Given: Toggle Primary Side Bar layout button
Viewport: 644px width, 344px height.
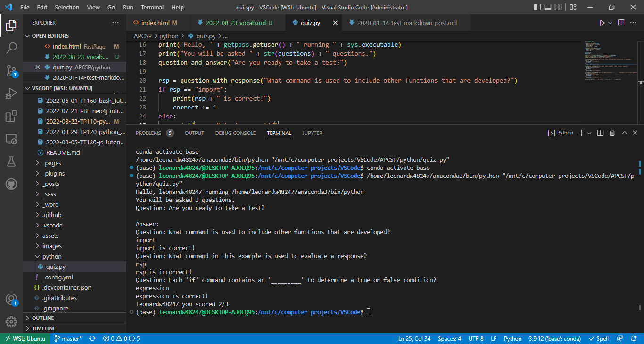Looking at the screenshot, I should pos(538,8).
